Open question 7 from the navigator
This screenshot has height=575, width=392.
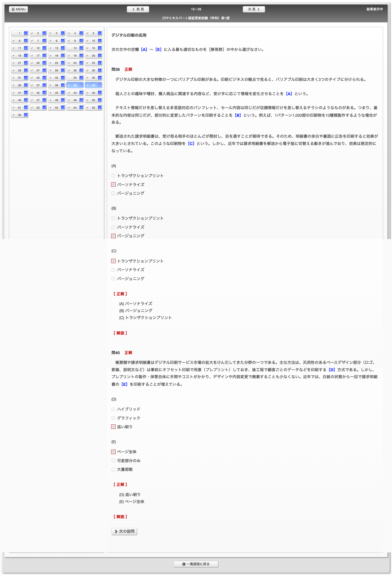(36, 41)
